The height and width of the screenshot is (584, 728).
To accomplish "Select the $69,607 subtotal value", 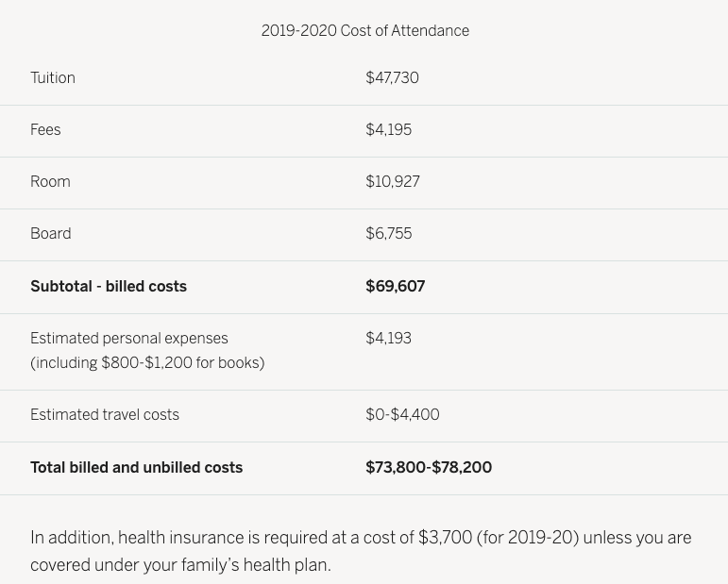I will coord(395,287).
